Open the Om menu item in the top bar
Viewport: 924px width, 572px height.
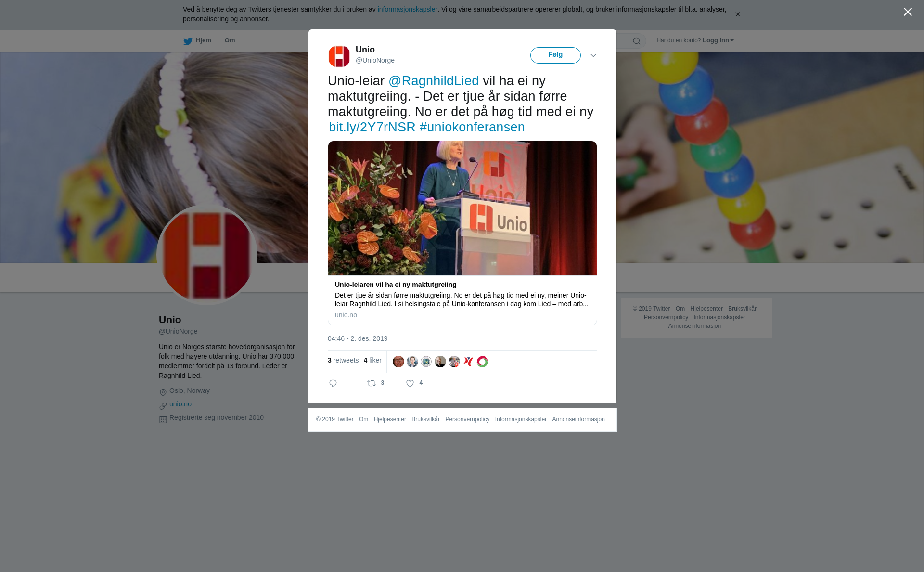pos(230,40)
